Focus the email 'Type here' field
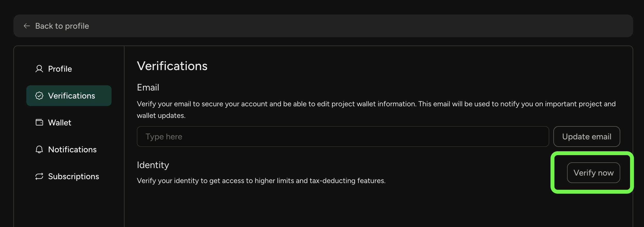The image size is (644, 227). click(x=343, y=137)
